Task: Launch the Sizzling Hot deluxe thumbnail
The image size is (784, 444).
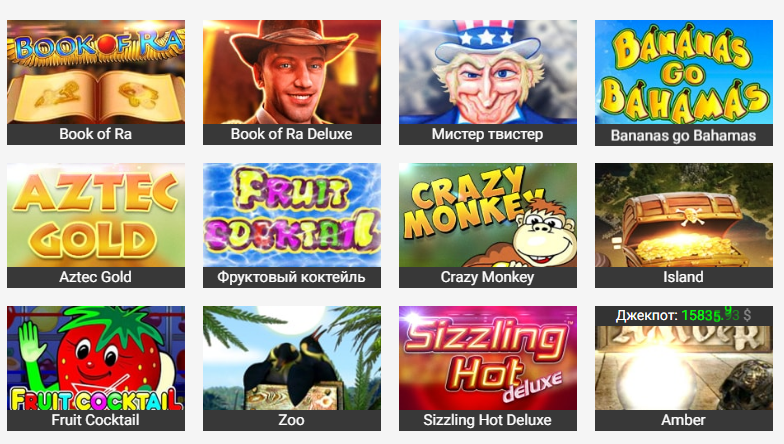Action: pos(488,358)
